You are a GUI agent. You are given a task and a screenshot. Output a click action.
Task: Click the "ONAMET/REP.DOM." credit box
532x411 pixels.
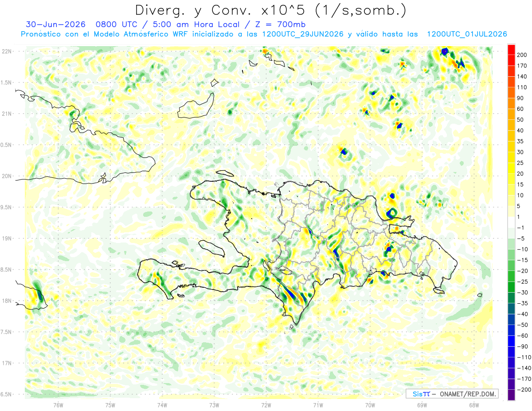click(x=452, y=394)
